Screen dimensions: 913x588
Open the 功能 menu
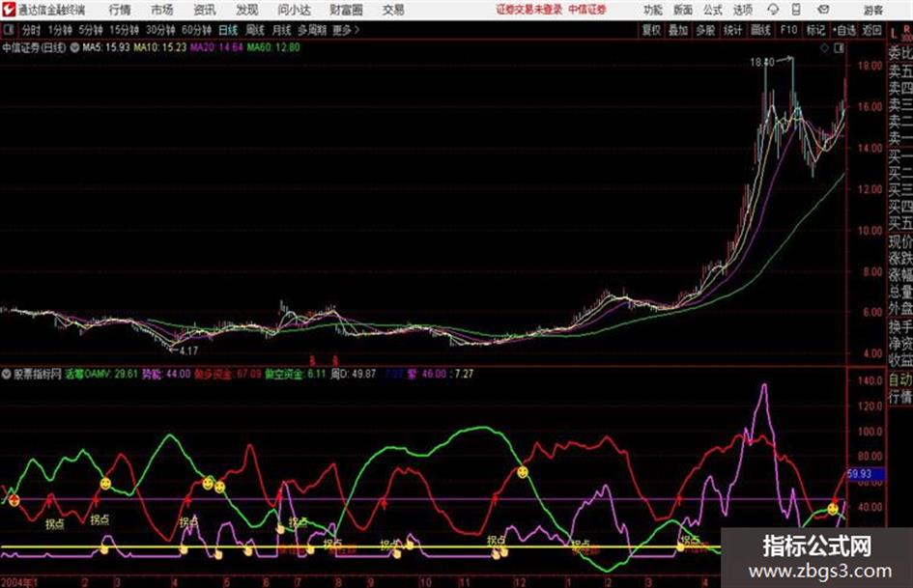pos(653,10)
